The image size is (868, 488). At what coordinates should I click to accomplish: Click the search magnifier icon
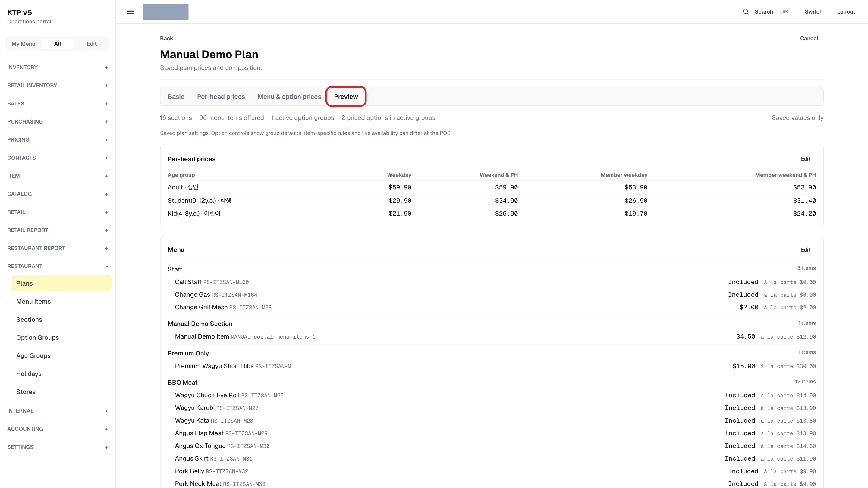click(x=746, y=12)
